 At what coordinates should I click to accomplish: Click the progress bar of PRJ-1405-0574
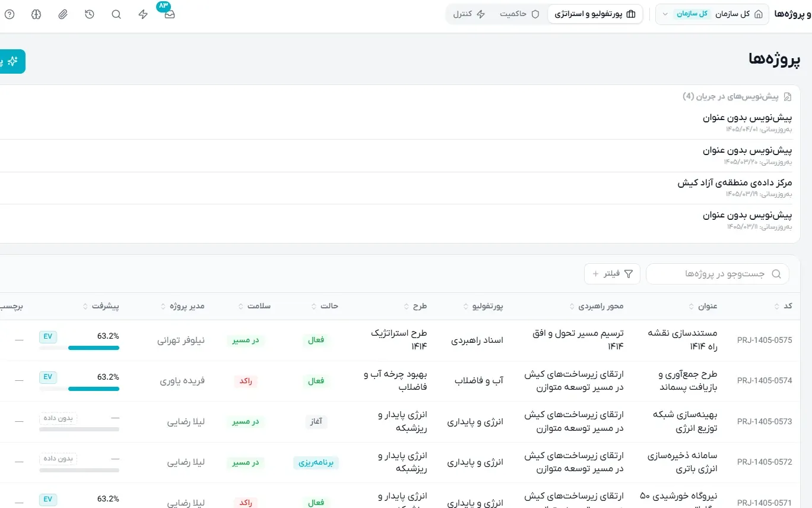80,389
